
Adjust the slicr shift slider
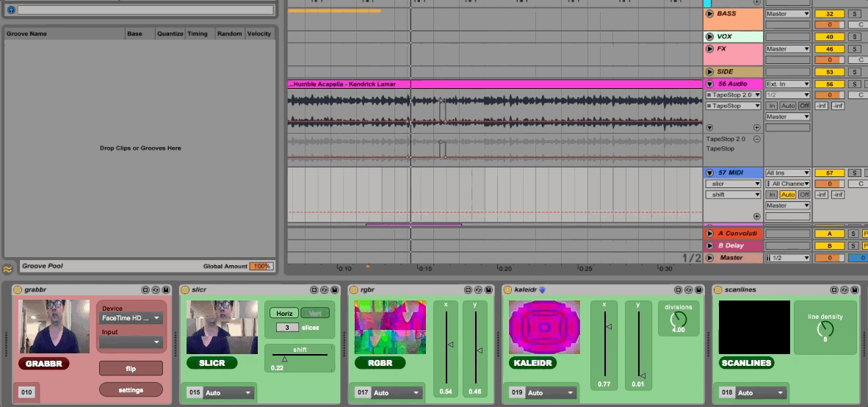300,356
